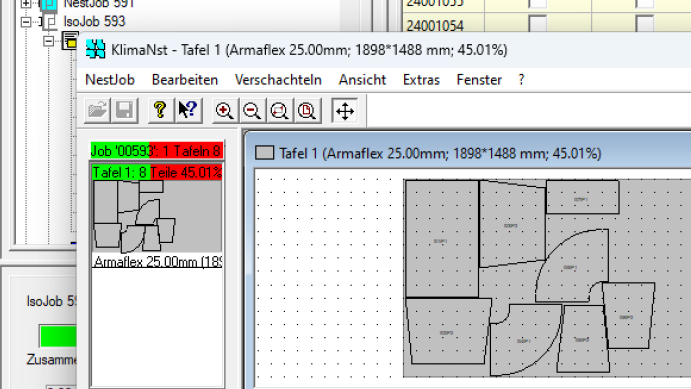
Task: Select the Tafel 1 nesting thumbnail
Action: [157, 216]
